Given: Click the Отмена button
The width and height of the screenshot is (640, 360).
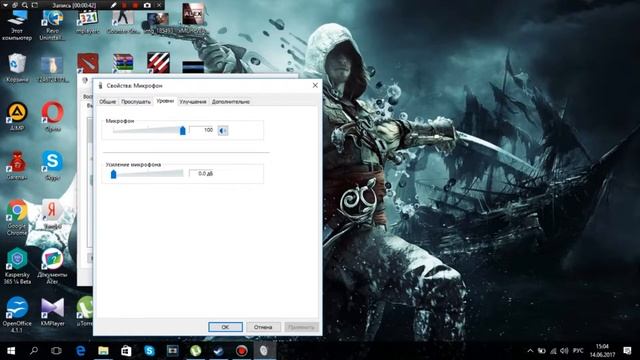Looking at the screenshot, I should click(x=263, y=327).
